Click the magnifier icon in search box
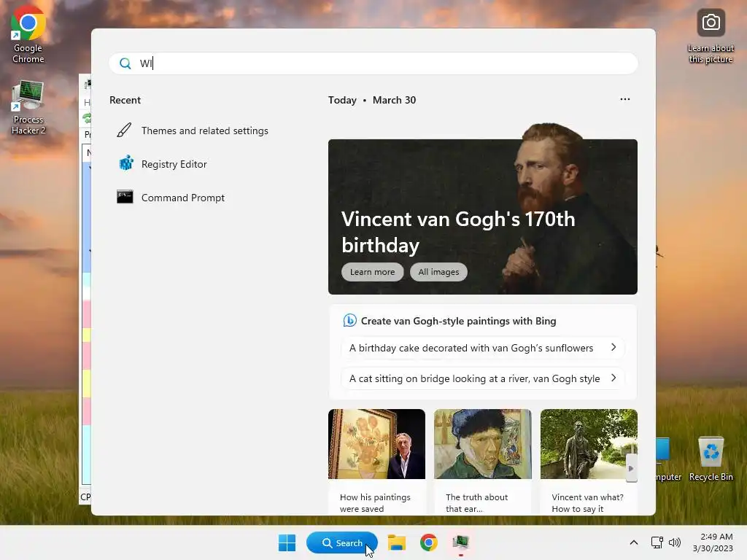Screen dimensions: 747x560 click(125, 63)
